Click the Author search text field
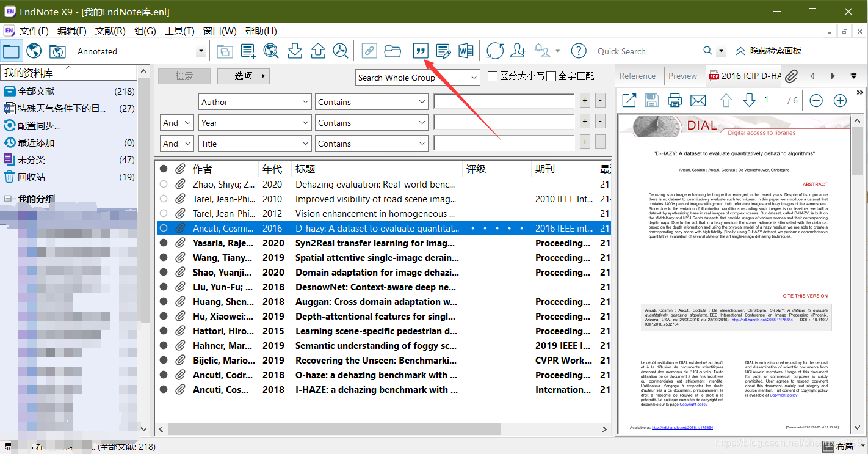The width and height of the screenshot is (868, 454). [x=504, y=102]
